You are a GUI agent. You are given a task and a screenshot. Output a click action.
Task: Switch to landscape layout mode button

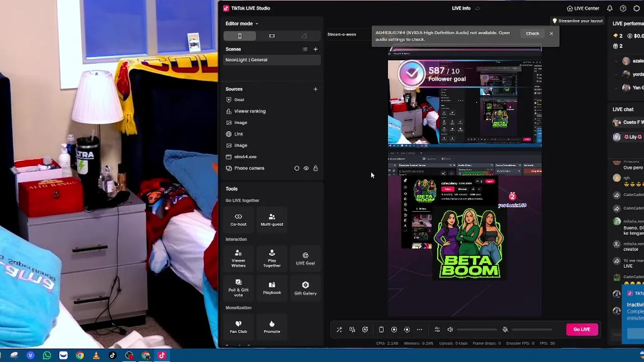click(x=272, y=36)
